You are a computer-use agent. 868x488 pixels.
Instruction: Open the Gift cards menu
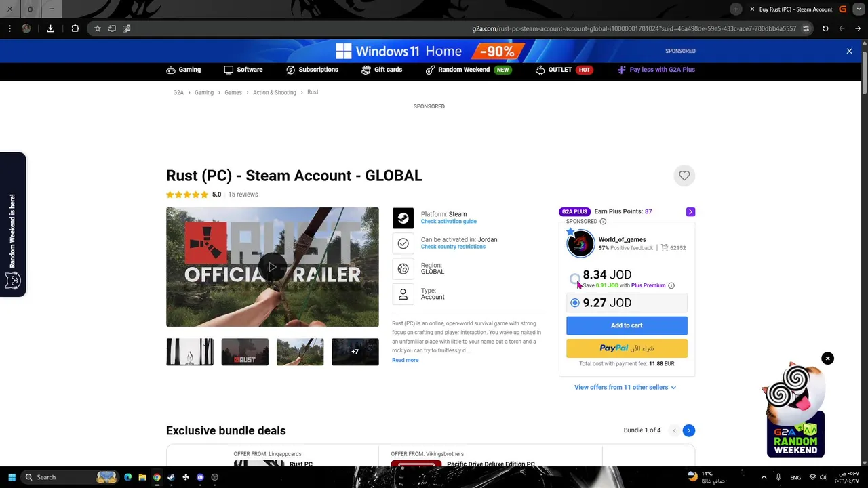click(x=382, y=70)
